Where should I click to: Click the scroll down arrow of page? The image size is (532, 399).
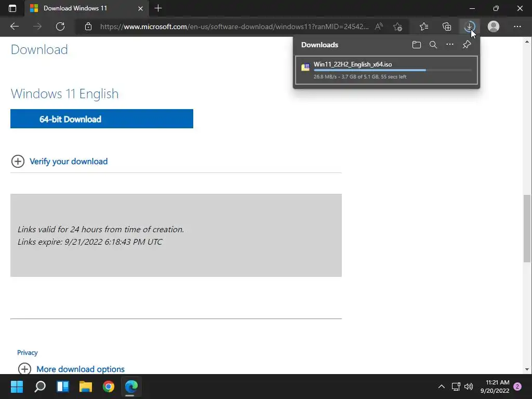coord(527,369)
